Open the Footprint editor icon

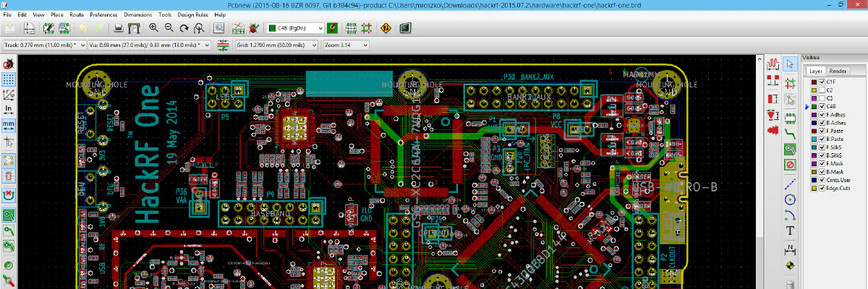pyautogui.click(x=48, y=28)
